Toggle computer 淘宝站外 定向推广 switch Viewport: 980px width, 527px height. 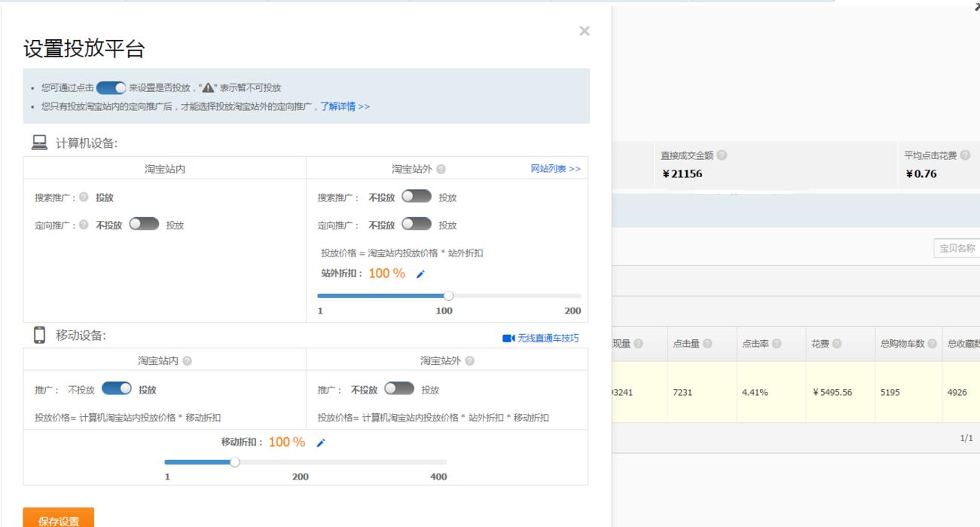click(x=417, y=225)
